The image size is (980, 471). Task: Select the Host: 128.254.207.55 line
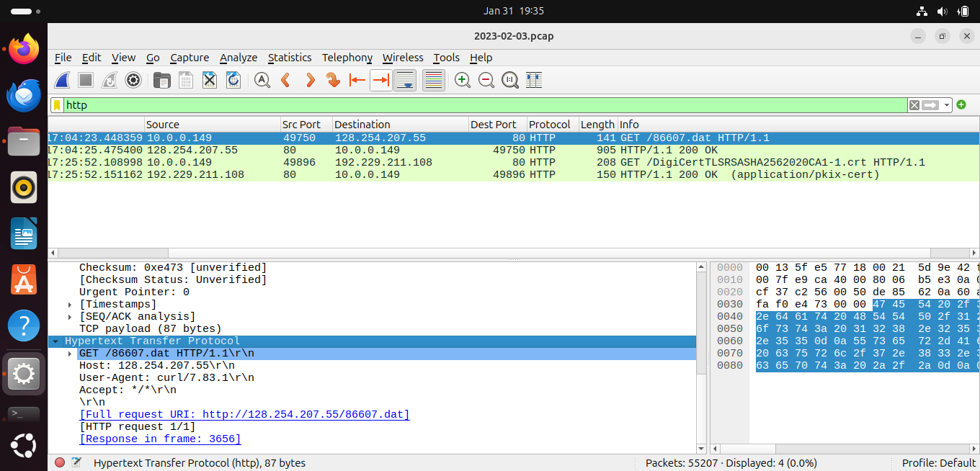[157, 366]
